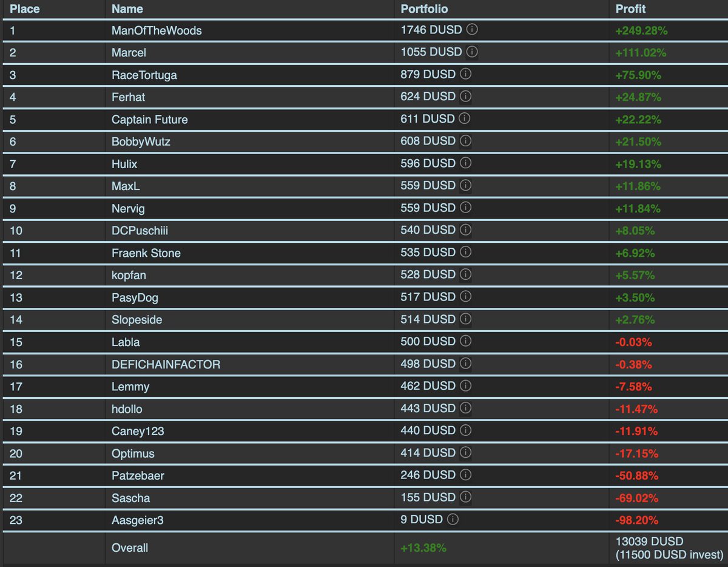
Task: Click the 1746 DUSD portfolio value
Action: pyautogui.click(x=431, y=29)
